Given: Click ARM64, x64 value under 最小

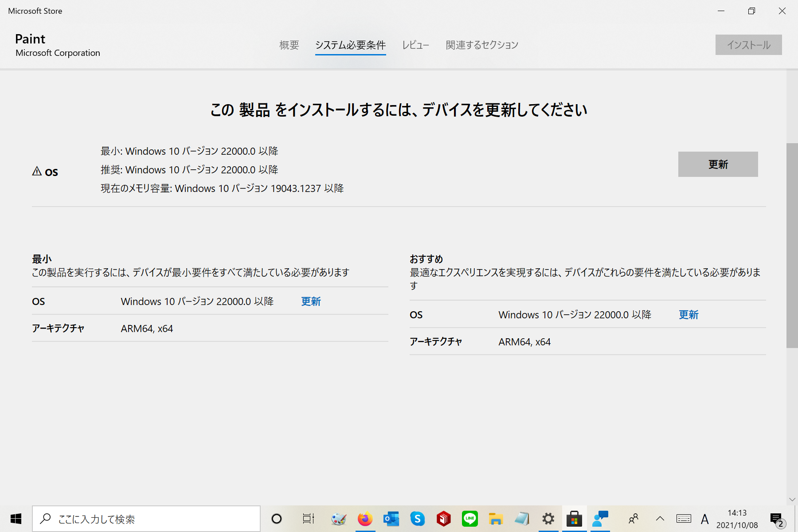Looking at the screenshot, I should tap(147, 329).
